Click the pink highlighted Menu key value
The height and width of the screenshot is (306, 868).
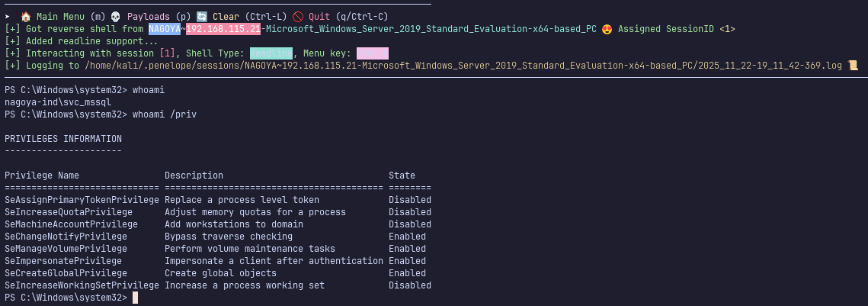[x=373, y=53]
